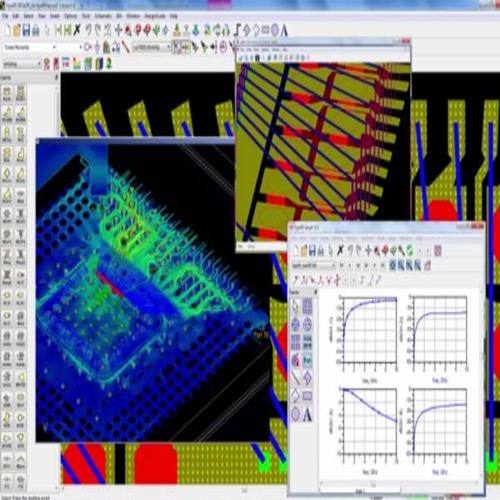This screenshot has width=500, height=500.
Task: Open the layer selection dropdown in main toolbar
Action: [152, 47]
